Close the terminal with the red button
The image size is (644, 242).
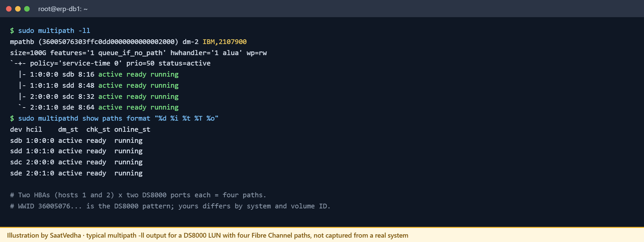[9, 9]
